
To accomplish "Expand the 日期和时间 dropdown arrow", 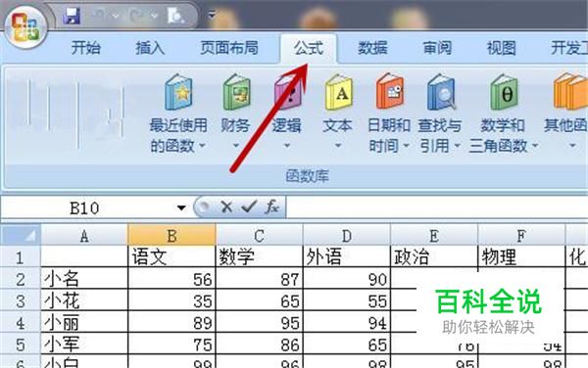I will click(x=406, y=145).
